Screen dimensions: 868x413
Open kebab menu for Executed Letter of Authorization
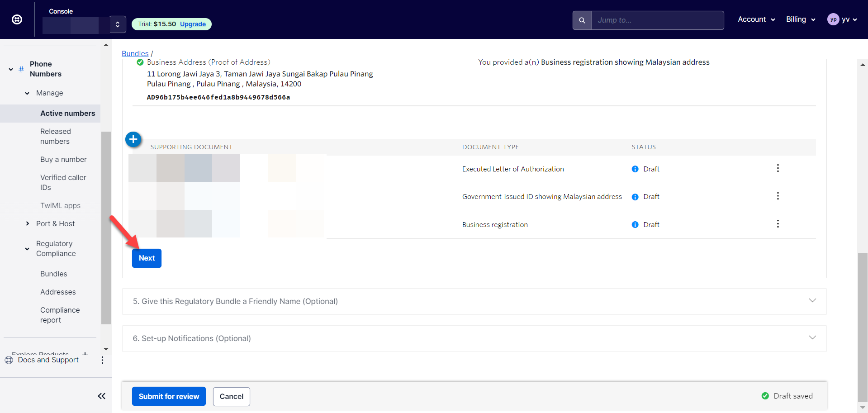coord(778,168)
